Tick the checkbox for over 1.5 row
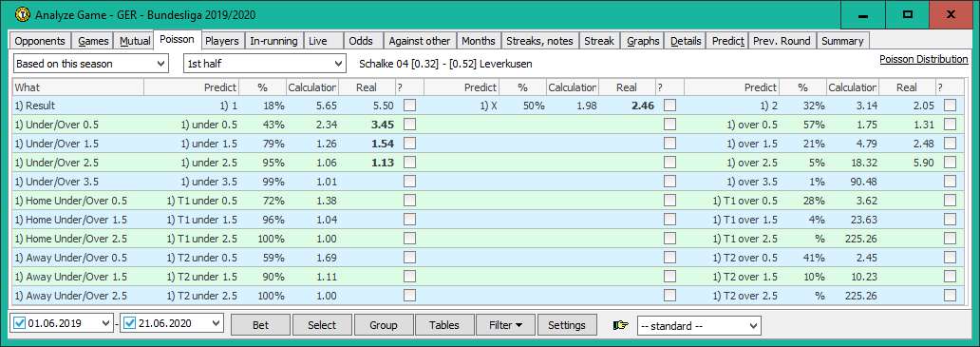Viewport: 980px width, 347px height. click(x=950, y=144)
